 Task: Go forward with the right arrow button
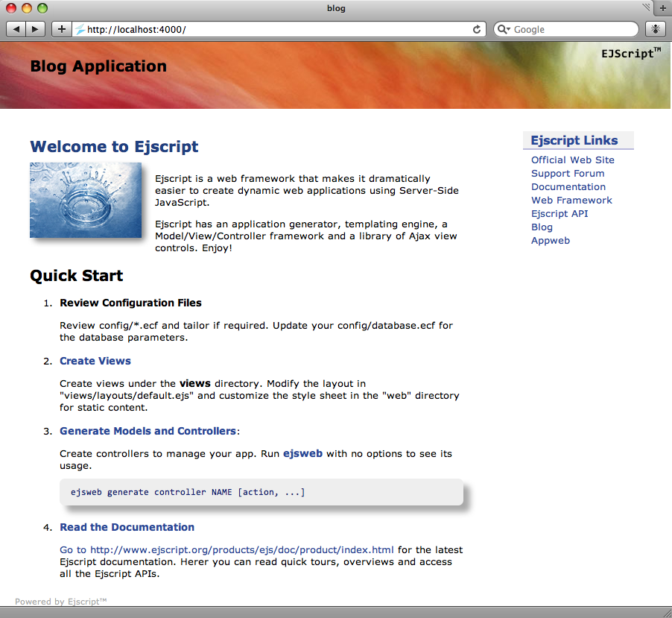tap(36, 29)
